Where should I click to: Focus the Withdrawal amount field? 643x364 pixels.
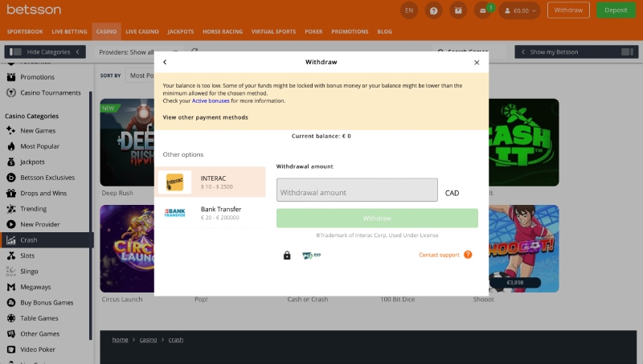click(x=357, y=190)
